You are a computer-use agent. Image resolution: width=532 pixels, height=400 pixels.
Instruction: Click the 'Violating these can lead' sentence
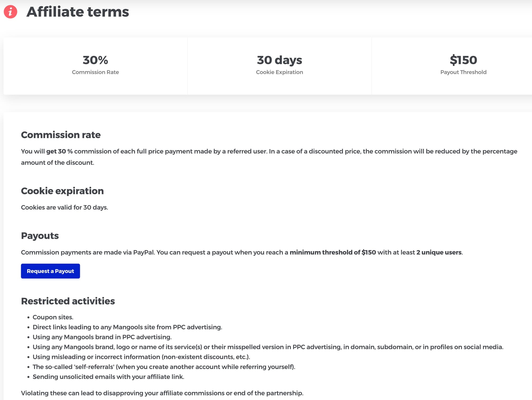click(162, 393)
